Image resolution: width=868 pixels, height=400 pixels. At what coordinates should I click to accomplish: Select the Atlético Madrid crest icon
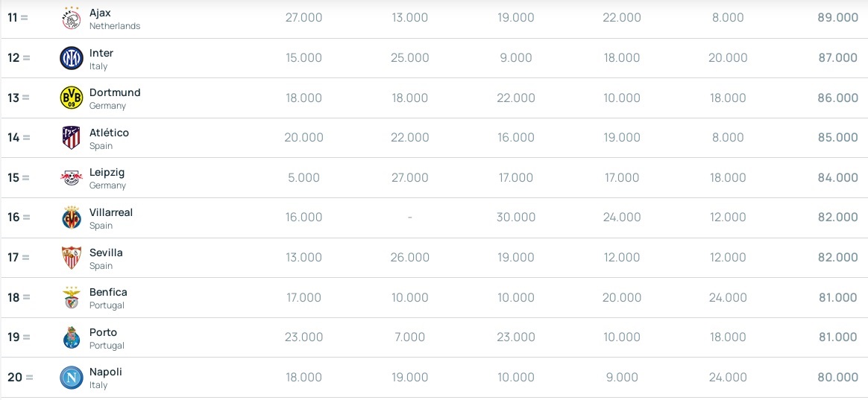[x=72, y=138]
